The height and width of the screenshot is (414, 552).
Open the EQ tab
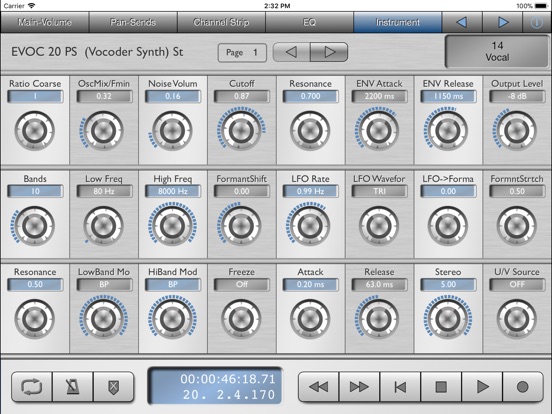(310, 22)
